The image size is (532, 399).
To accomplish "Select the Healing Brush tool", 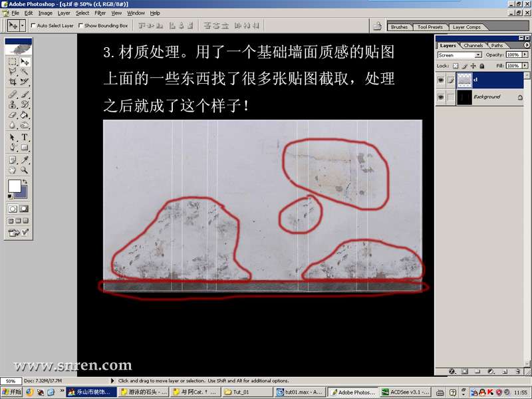I will tap(13, 94).
